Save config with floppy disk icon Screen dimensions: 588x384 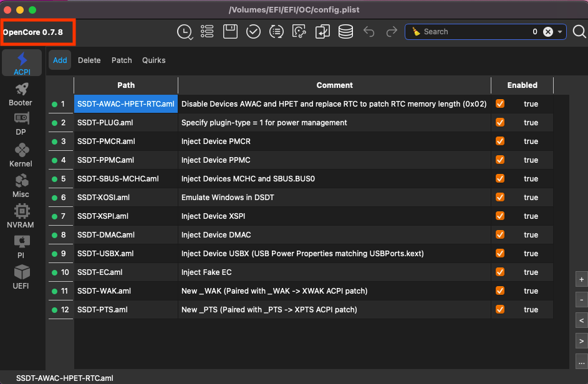click(x=230, y=32)
